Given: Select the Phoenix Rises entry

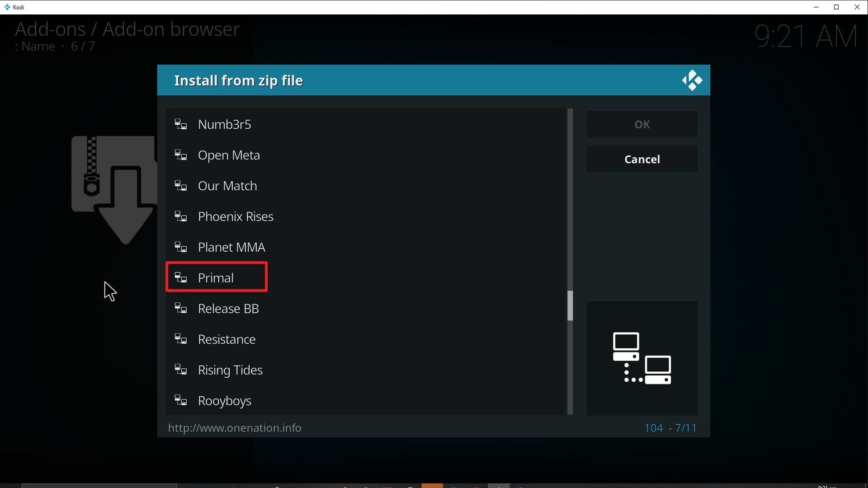Looking at the screenshot, I should point(366,216).
